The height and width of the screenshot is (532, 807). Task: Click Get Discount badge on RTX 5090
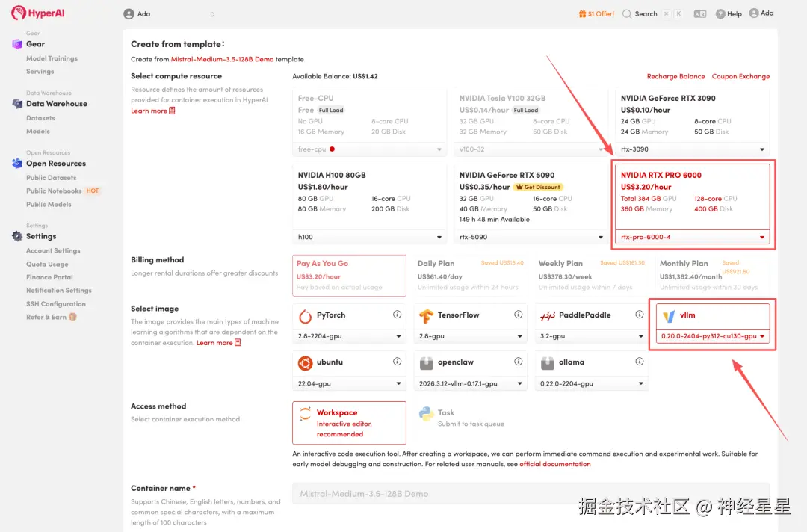pyautogui.click(x=538, y=187)
